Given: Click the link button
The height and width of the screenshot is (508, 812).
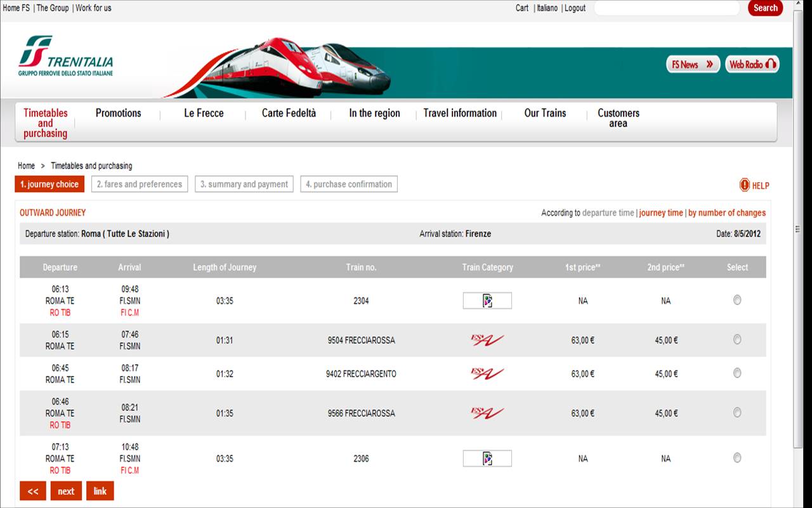Looking at the screenshot, I should click(x=100, y=491).
